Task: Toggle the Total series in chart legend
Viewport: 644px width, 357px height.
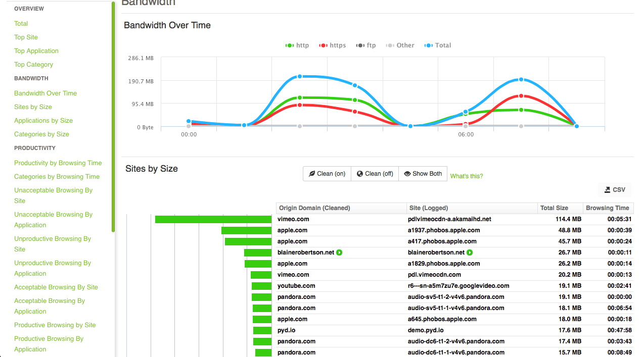Action: click(438, 45)
